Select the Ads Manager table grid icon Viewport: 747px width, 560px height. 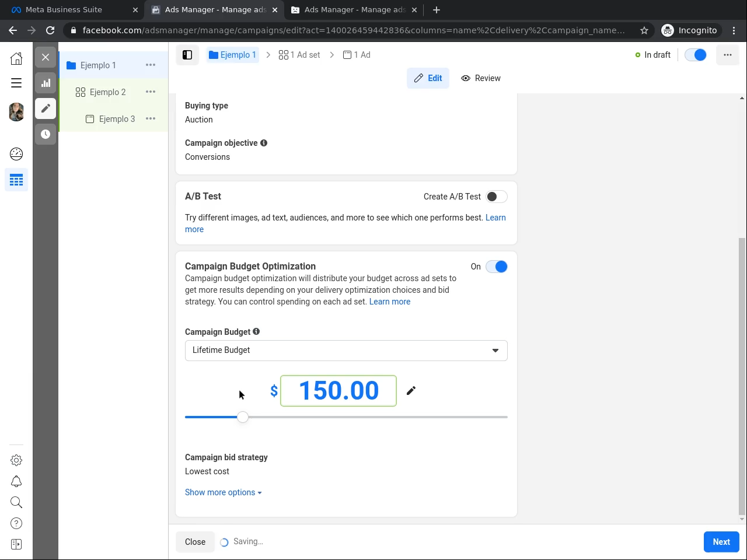pyautogui.click(x=16, y=180)
